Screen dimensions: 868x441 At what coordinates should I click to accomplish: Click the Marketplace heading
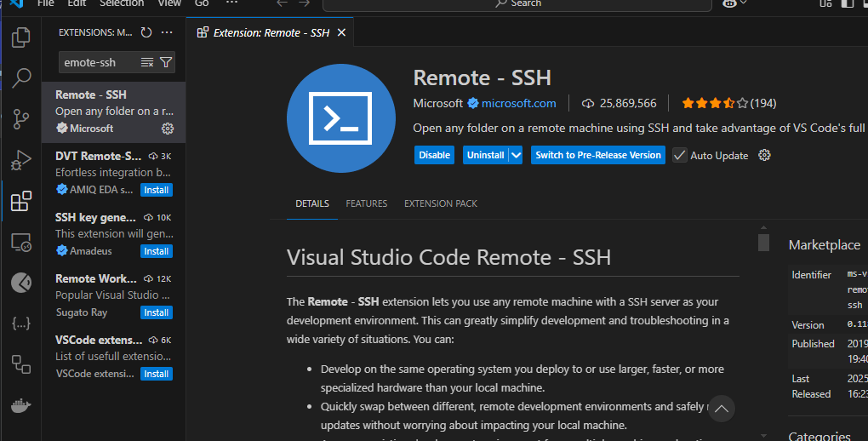click(825, 245)
